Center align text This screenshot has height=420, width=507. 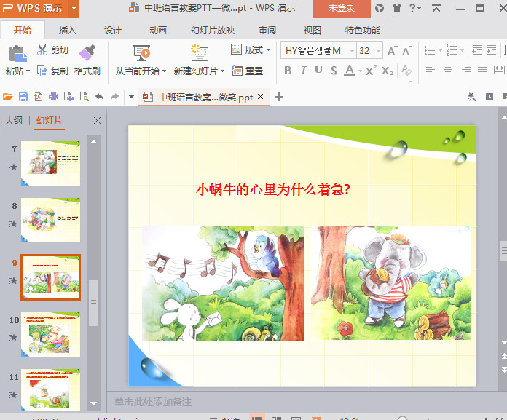(x=448, y=70)
